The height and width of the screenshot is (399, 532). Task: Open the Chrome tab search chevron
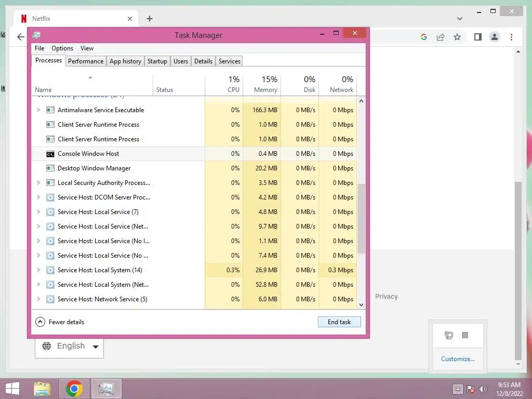pyautogui.click(x=460, y=19)
